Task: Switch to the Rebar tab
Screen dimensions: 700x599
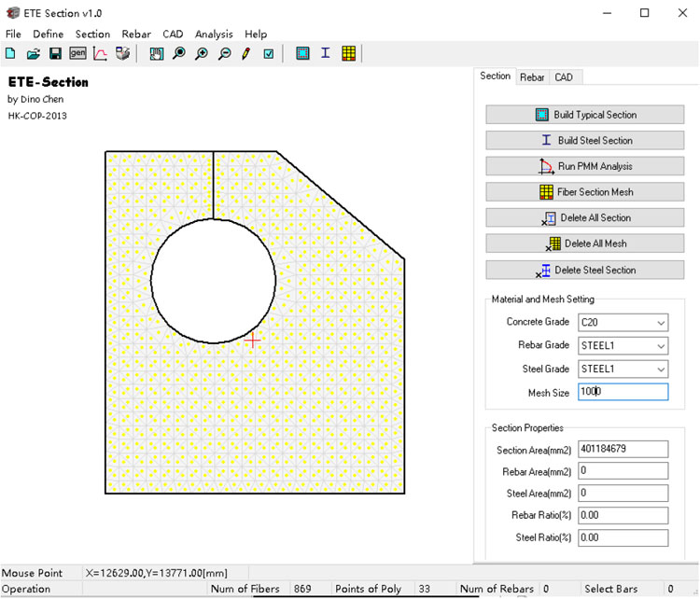Action: pyautogui.click(x=532, y=77)
